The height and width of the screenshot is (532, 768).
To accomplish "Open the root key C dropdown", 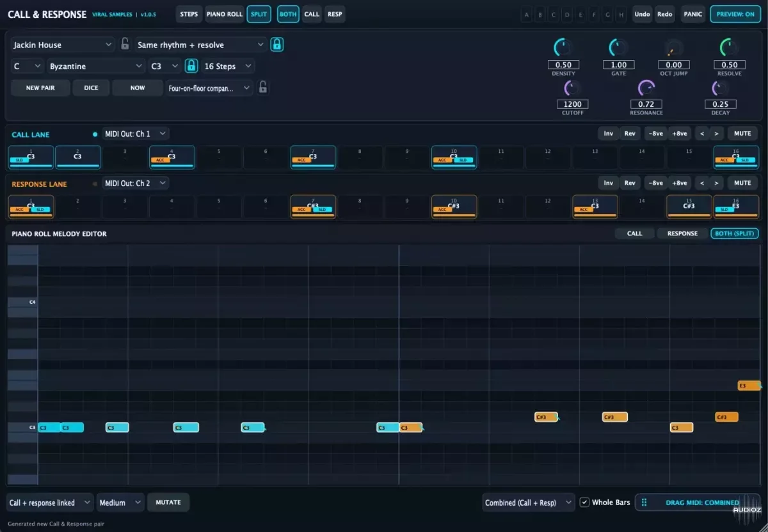I will tap(27, 66).
